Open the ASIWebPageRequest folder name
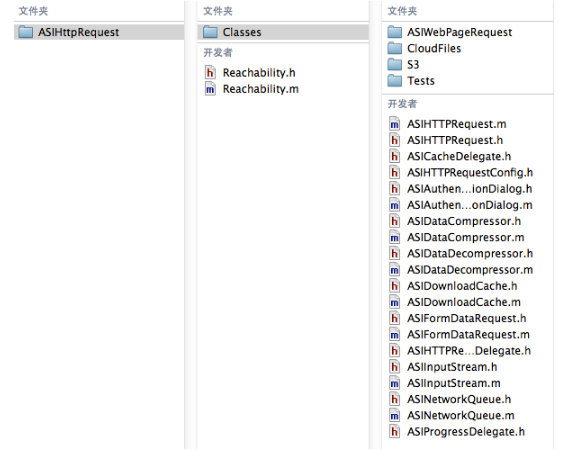The width and height of the screenshot is (577, 451). tap(459, 32)
